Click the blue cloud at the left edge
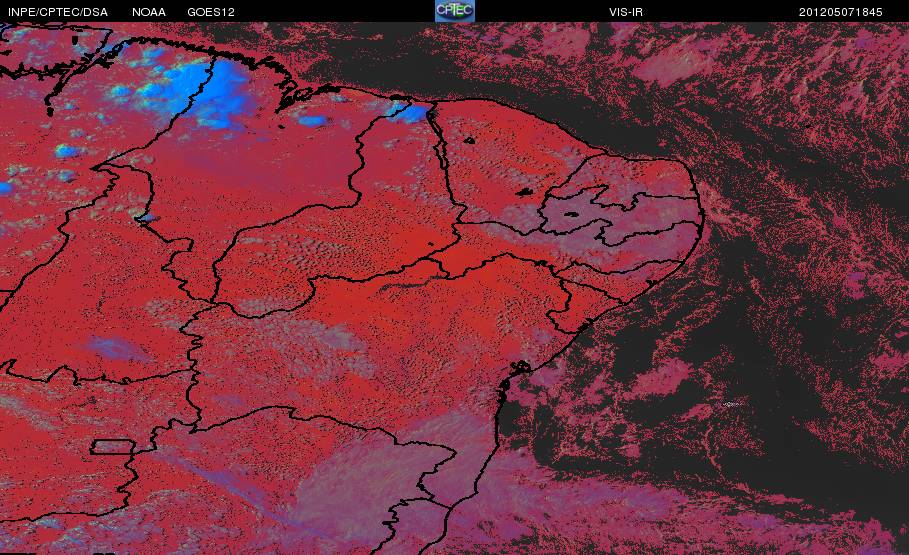 click(x=5, y=188)
